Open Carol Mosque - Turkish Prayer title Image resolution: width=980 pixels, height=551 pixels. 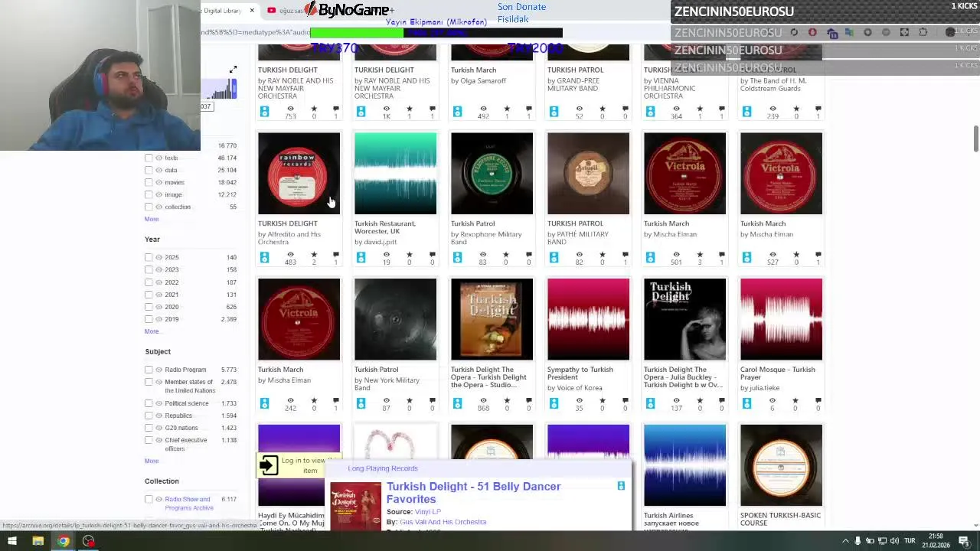777,373
